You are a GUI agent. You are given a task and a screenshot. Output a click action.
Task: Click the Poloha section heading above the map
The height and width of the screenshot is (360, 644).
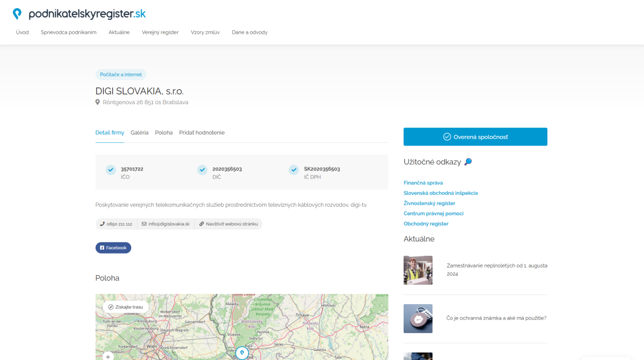point(107,278)
